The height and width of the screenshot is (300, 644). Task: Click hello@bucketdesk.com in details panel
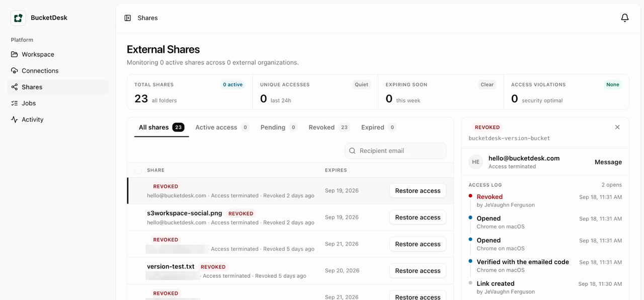tap(524, 158)
